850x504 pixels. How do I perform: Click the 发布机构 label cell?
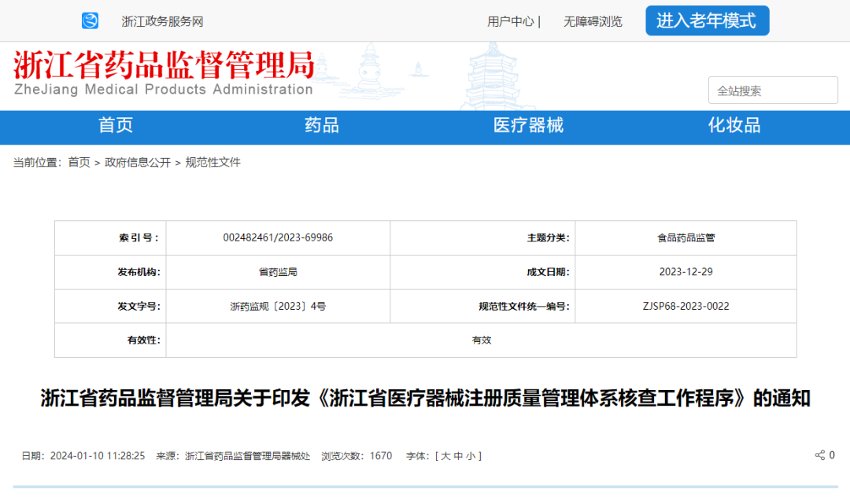coord(111,272)
